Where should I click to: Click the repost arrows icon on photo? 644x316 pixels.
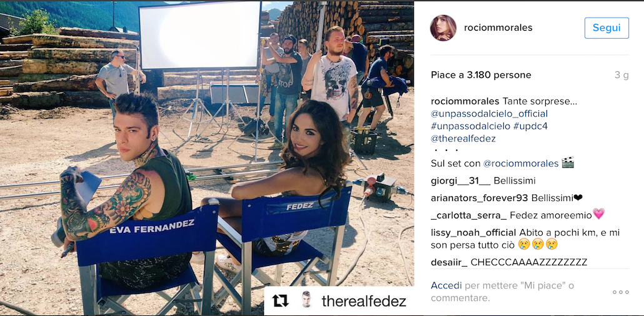281,301
